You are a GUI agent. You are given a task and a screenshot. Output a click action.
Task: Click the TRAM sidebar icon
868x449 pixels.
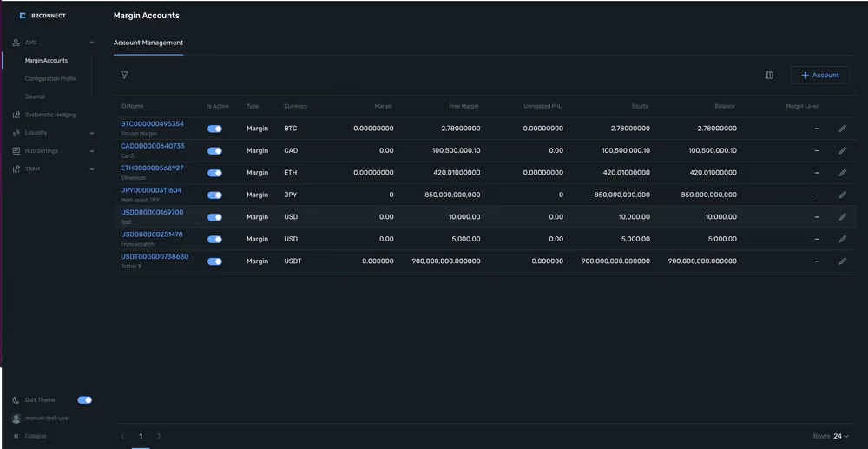click(16, 168)
